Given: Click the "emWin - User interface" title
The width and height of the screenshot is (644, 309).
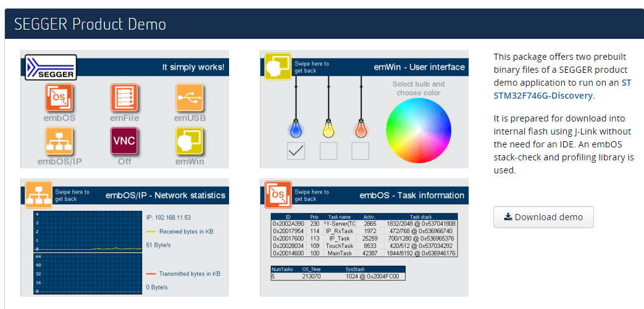Looking at the screenshot, I should coord(419,67).
